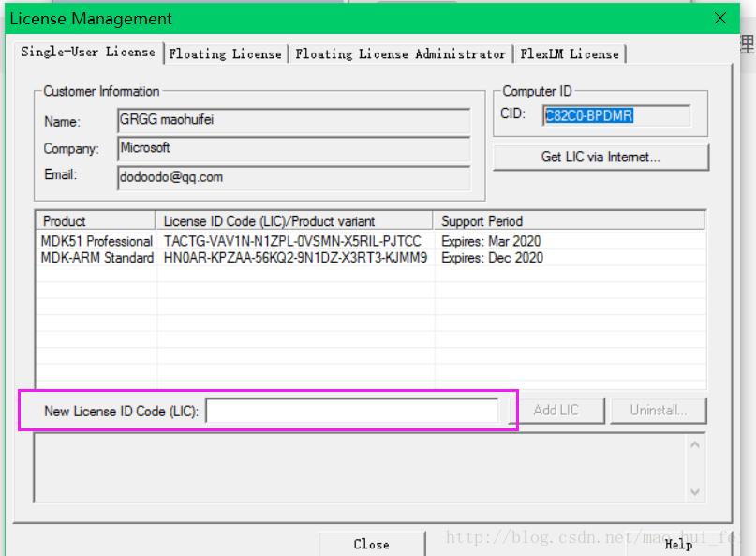The width and height of the screenshot is (756, 556).
Task: Click the Add LIC button
Action: (556, 411)
